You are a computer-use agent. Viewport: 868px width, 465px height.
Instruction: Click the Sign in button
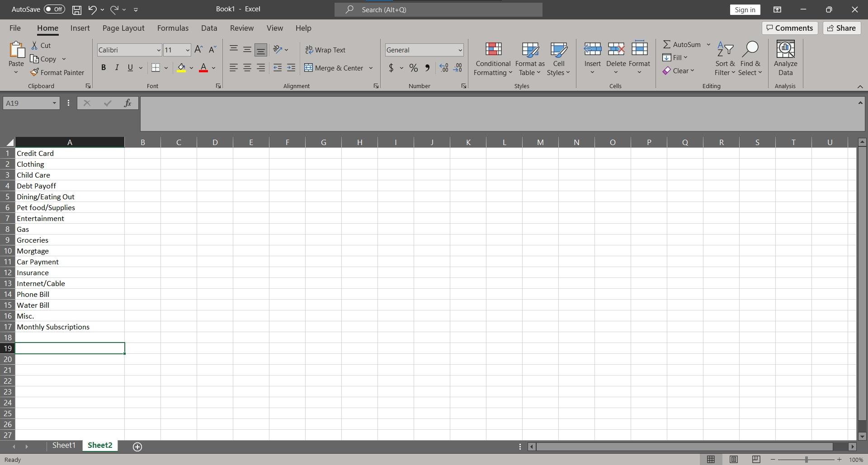(x=745, y=9)
